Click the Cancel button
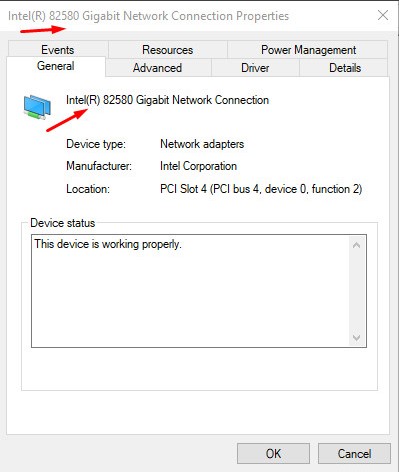This screenshot has width=399, height=472. pyautogui.click(x=354, y=453)
